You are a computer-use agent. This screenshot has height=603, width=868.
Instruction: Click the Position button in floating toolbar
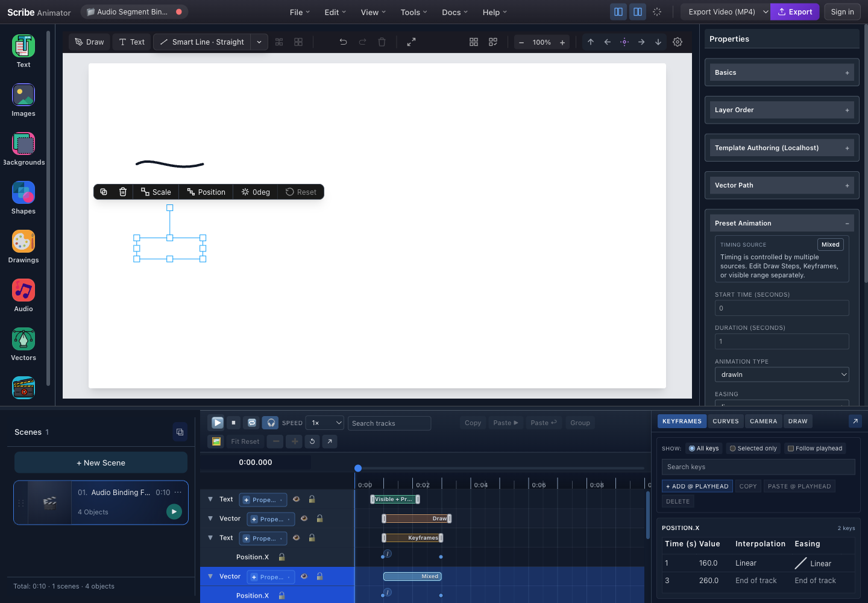pos(206,192)
